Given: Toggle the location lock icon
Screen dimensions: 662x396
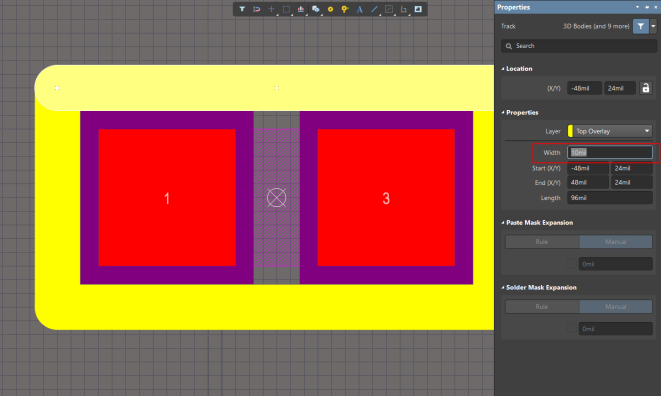Looking at the screenshot, I should tap(646, 88).
